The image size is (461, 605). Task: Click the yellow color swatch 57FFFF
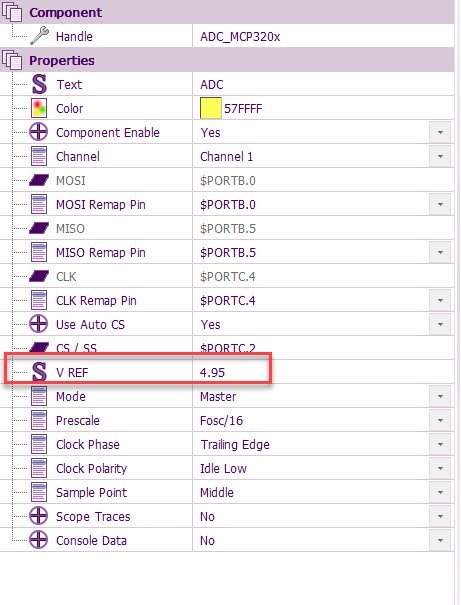click(211, 108)
